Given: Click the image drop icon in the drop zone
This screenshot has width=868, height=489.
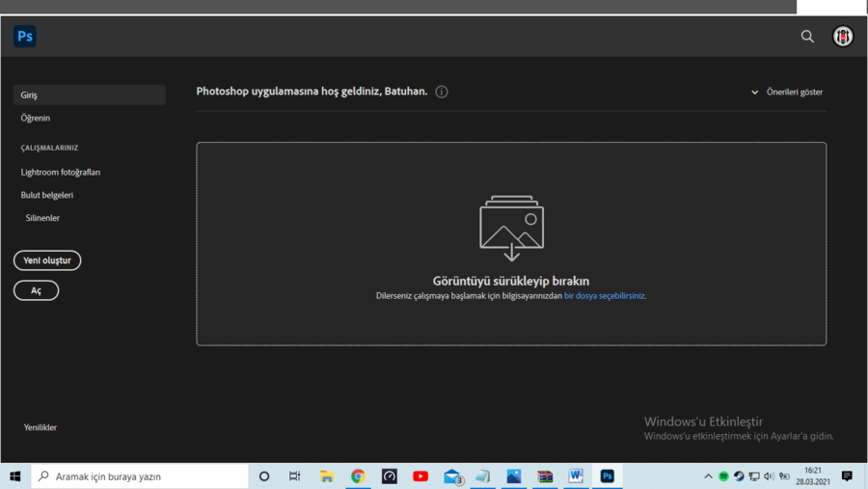Looking at the screenshot, I should point(511,228).
